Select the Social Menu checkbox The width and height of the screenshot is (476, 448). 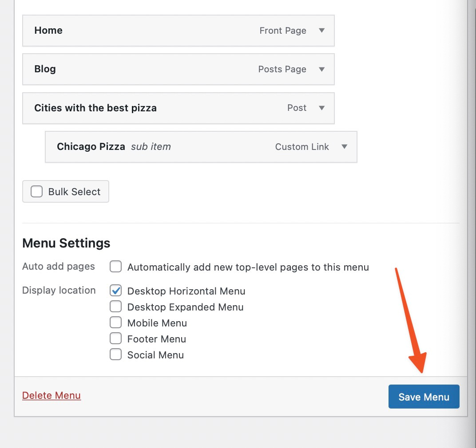(x=116, y=355)
